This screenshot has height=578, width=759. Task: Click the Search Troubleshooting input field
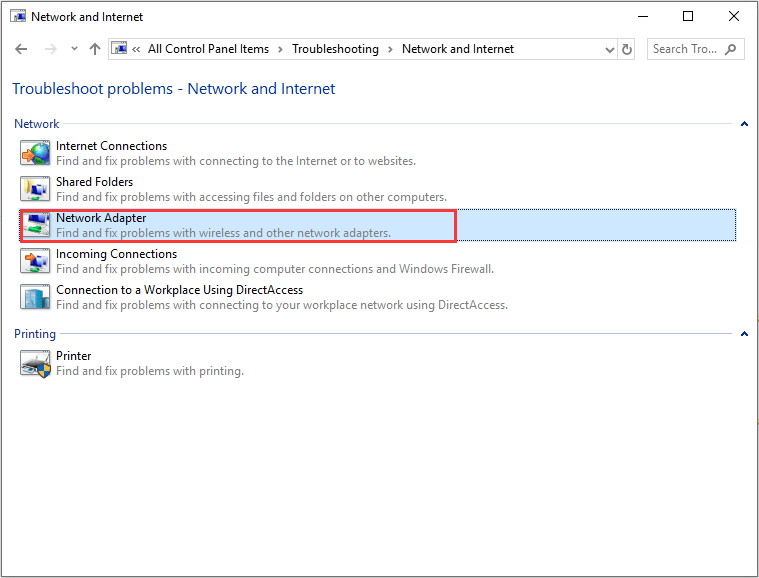(x=684, y=49)
